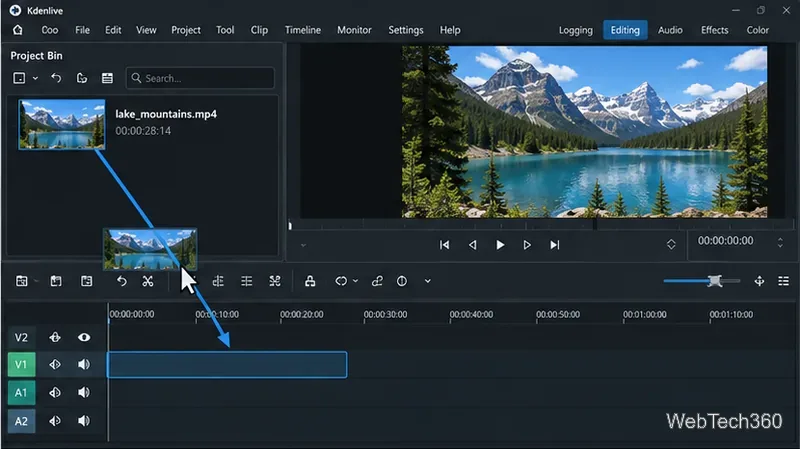Open the View menu
The height and width of the screenshot is (449, 800).
coord(146,30)
